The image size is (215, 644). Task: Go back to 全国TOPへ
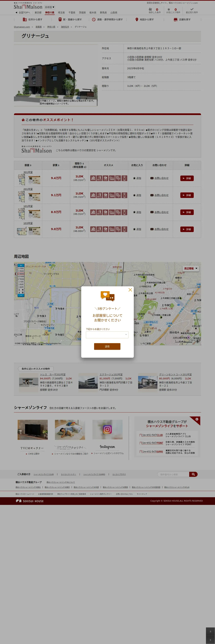(x=23, y=13)
